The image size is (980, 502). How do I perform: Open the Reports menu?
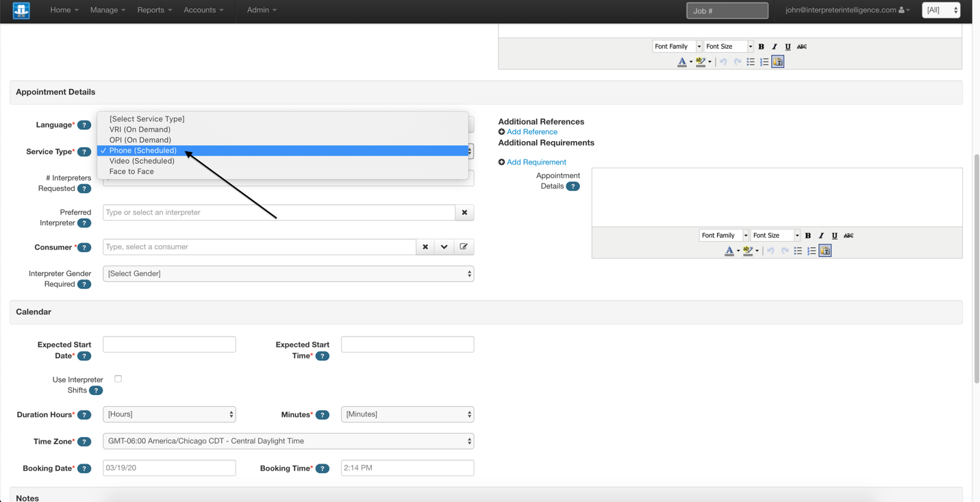(x=153, y=10)
